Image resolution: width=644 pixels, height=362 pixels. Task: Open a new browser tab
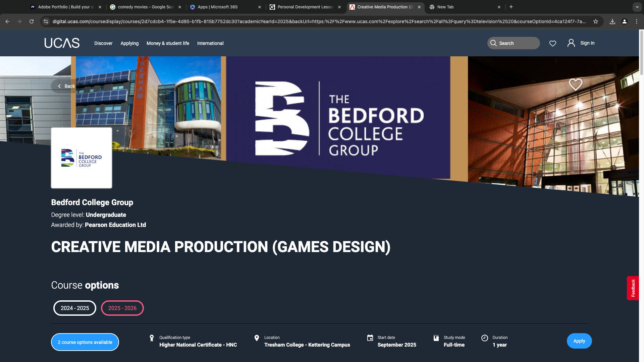pos(511,7)
